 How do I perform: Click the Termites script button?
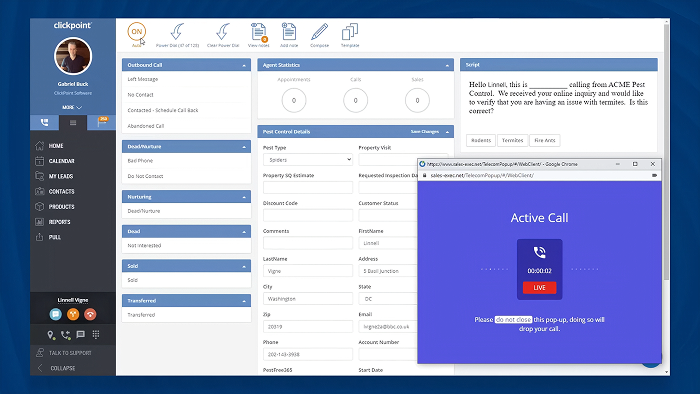point(512,140)
